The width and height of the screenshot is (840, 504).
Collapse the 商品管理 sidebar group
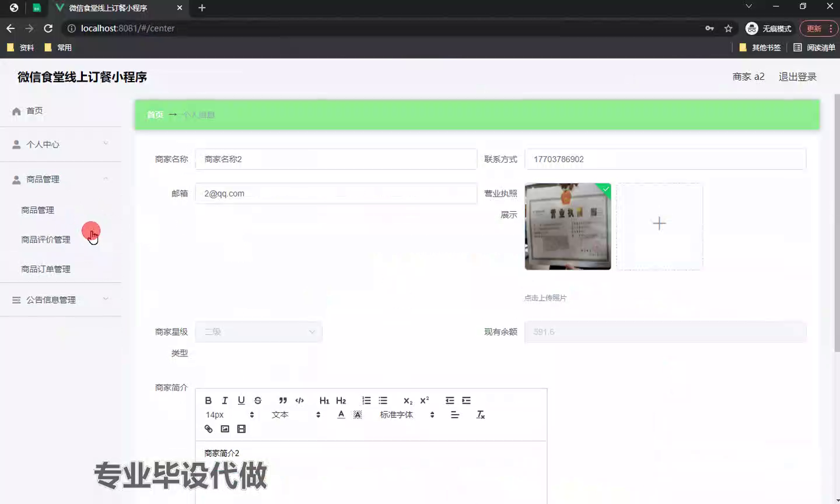61,179
